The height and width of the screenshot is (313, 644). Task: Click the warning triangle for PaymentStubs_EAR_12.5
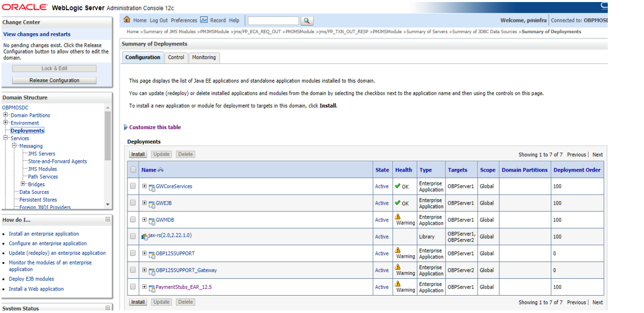[398, 284]
